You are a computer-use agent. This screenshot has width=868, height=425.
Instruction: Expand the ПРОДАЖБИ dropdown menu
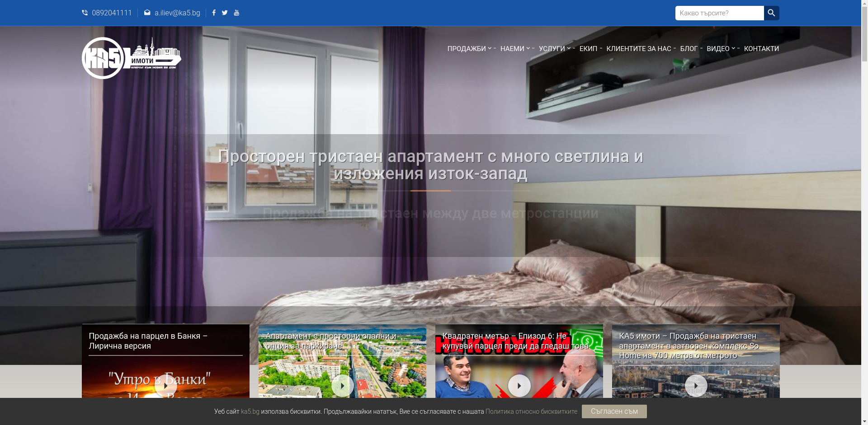coord(469,49)
